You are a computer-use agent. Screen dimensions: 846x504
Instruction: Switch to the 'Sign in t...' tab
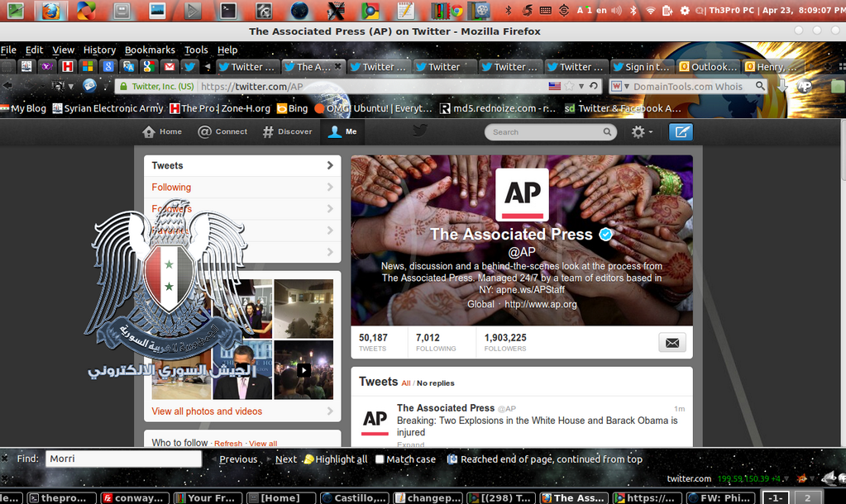pos(641,67)
